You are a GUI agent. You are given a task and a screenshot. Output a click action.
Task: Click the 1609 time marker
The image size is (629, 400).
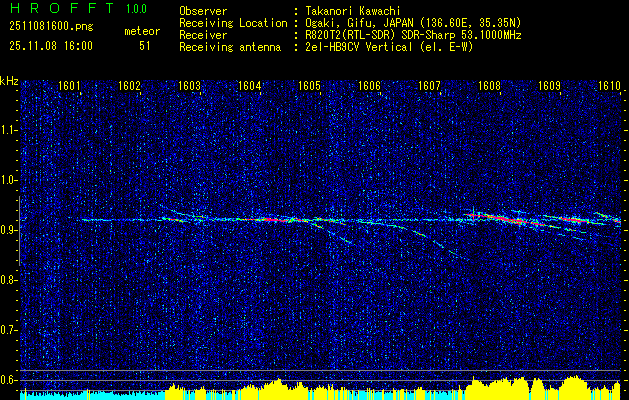pyautogui.click(x=549, y=86)
